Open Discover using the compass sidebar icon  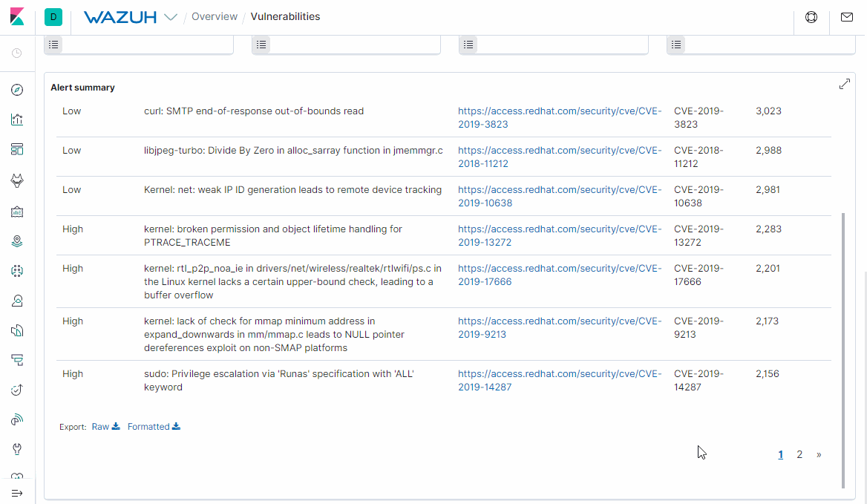click(16, 90)
